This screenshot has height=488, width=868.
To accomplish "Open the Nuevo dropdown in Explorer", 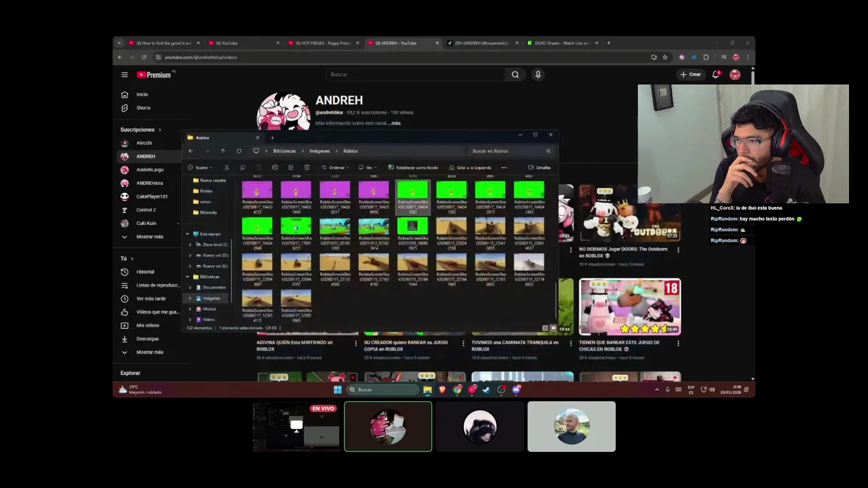I will click(199, 167).
